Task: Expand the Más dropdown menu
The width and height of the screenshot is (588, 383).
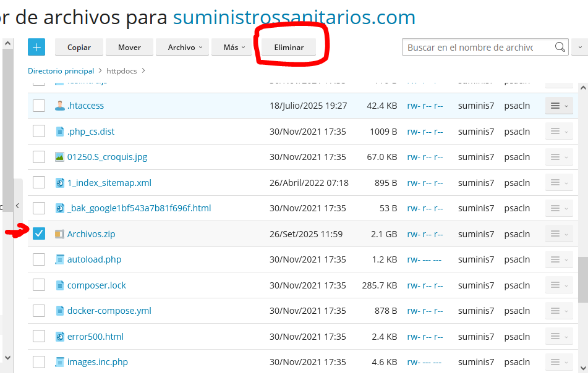Action: click(x=234, y=47)
